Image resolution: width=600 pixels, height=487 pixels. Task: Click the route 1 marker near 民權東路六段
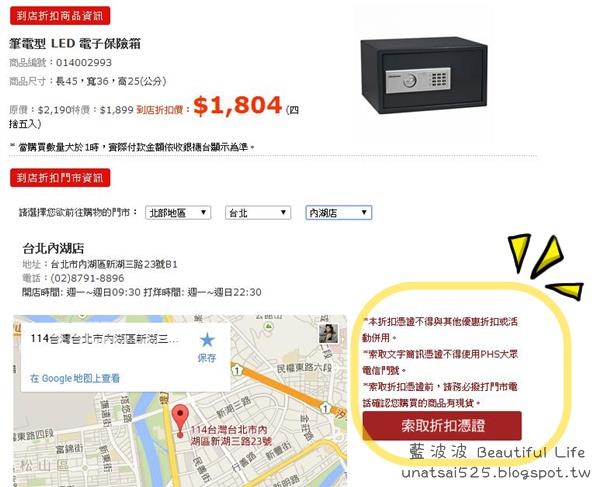(x=237, y=370)
